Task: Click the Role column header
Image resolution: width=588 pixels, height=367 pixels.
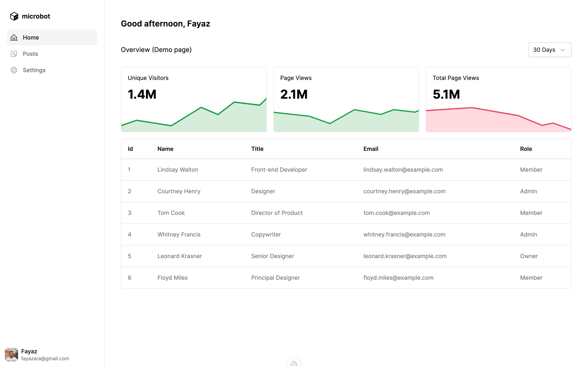Action: coord(526,149)
